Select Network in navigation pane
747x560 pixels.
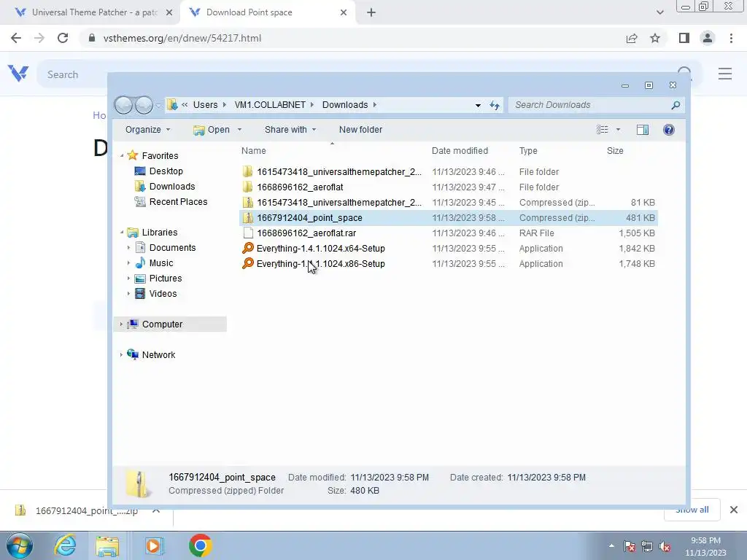pos(158,355)
